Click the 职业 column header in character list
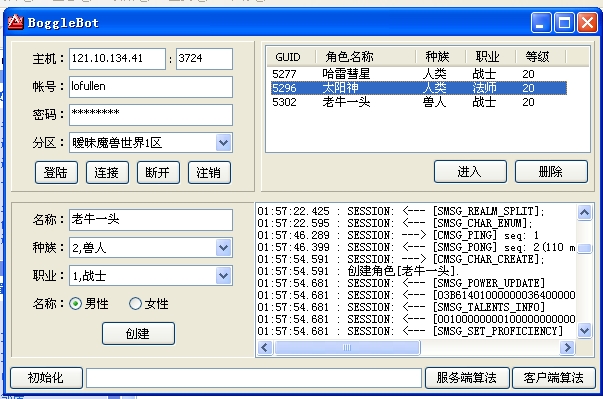This screenshot has height=399, width=603. pos(490,57)
